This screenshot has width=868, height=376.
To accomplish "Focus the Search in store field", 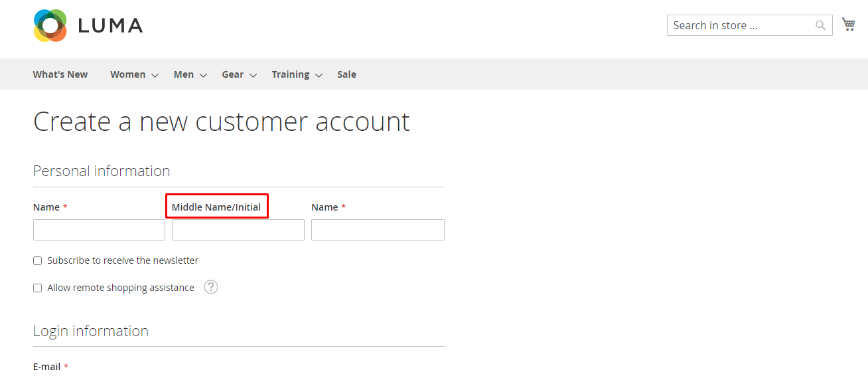I will 740,26.
